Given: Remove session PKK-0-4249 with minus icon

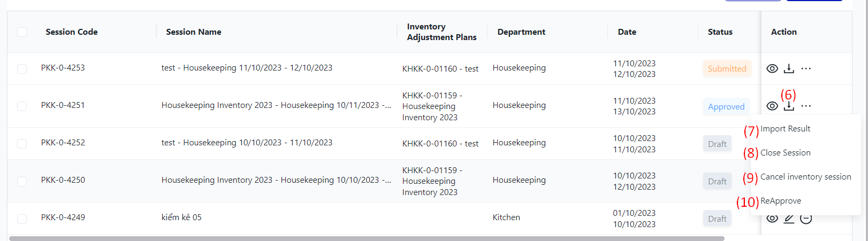Looking at the screenshot, I should [806, 219].
